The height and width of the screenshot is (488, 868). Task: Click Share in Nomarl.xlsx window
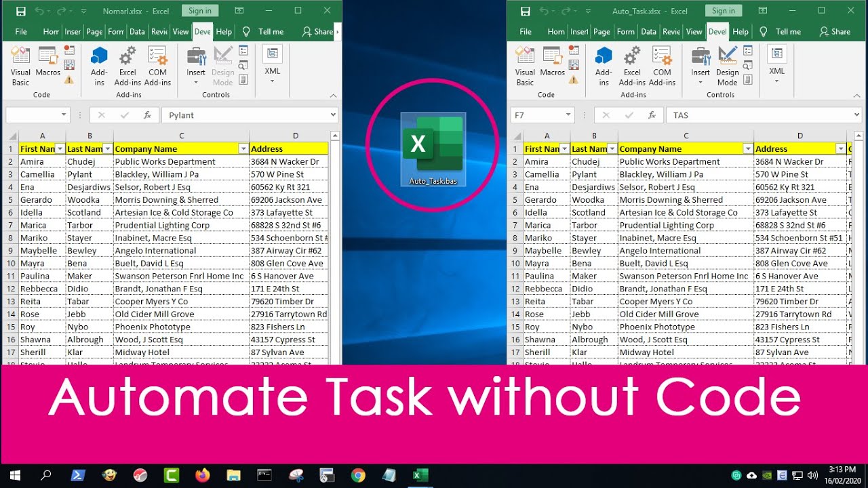(318, 32)
